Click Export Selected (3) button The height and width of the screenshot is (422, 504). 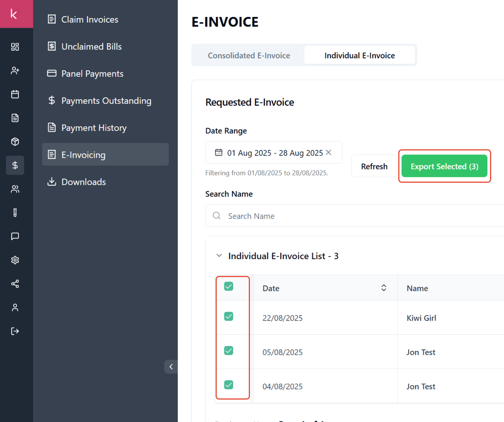[x=444, y=166]
